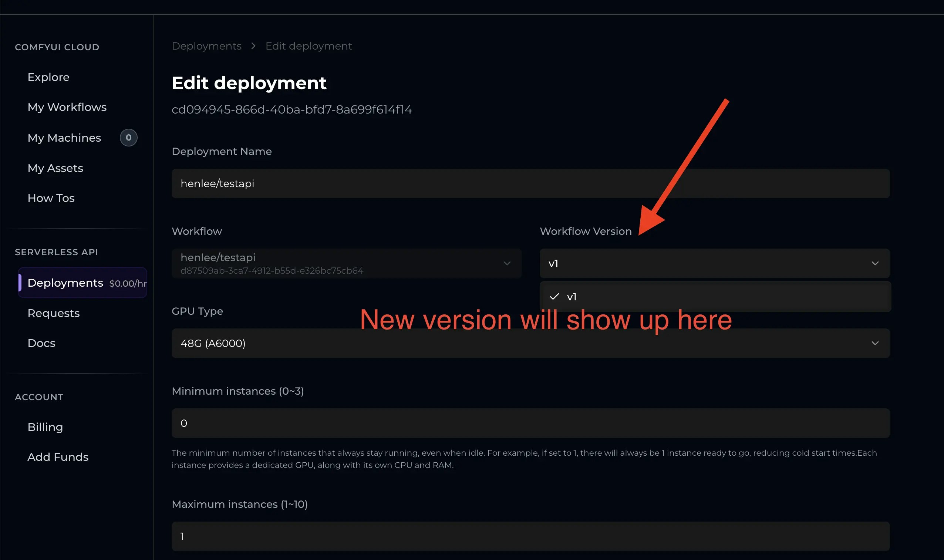The width and height of the screenshot is (944, 560).
Task: Open the How Tos section
Action: (x=51, y=198)
